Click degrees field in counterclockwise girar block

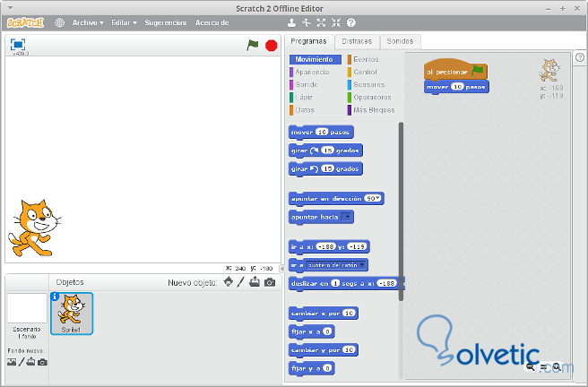click(327, 169)
